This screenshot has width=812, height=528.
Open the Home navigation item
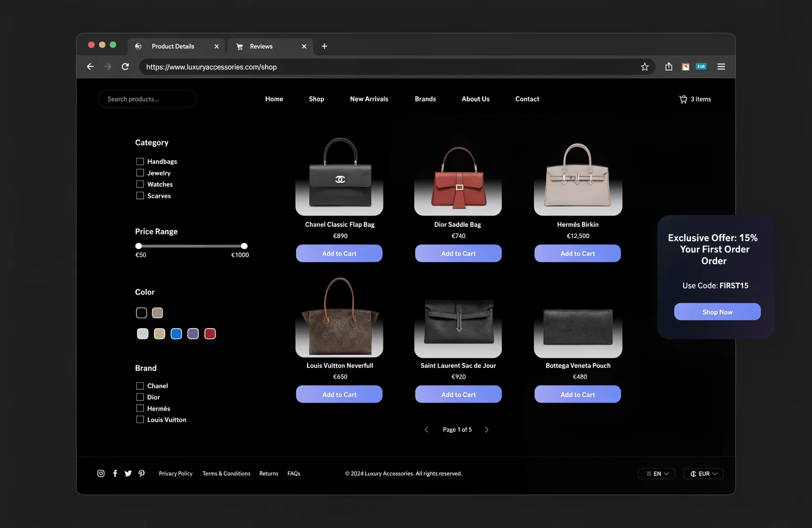[274, 99]
